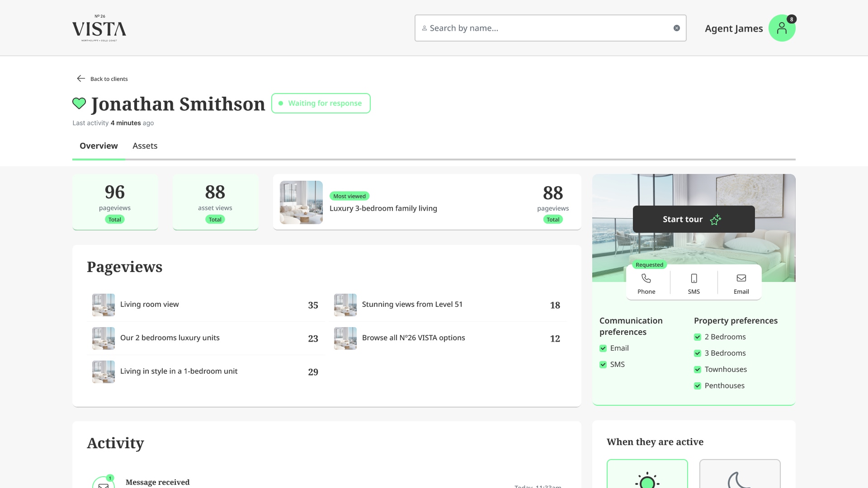Clear the search field with the X icon

pyautogui.click(x=676, y=28)
